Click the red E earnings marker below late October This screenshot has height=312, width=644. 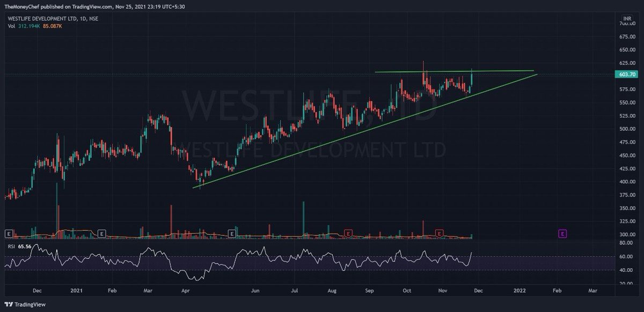[440, 234]
